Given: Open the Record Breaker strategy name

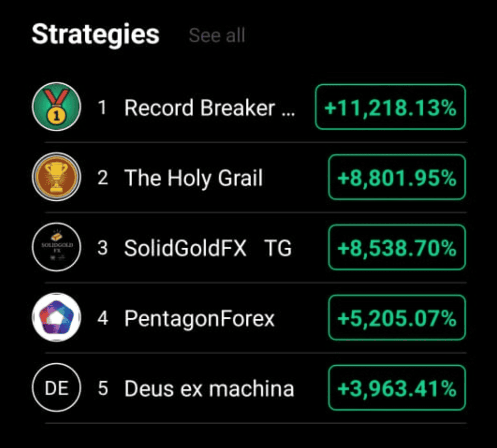Looking at the screenshot, I should (x=210, y=107).
